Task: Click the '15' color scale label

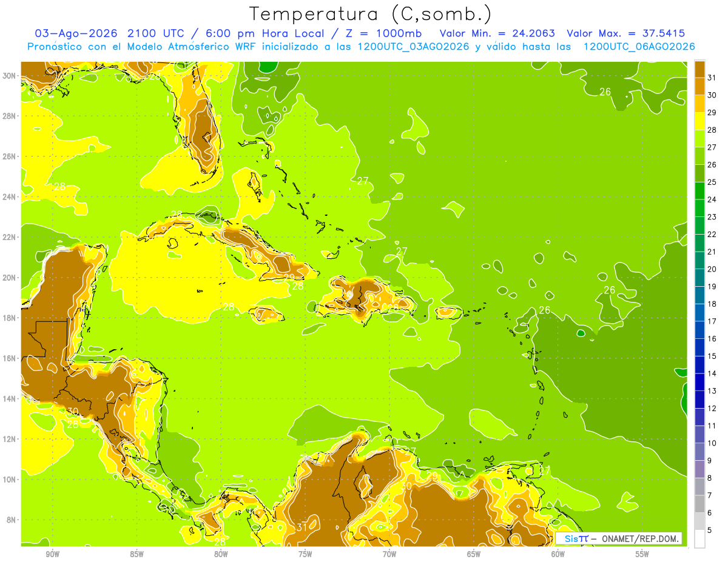Action: (x=712, y=356)
